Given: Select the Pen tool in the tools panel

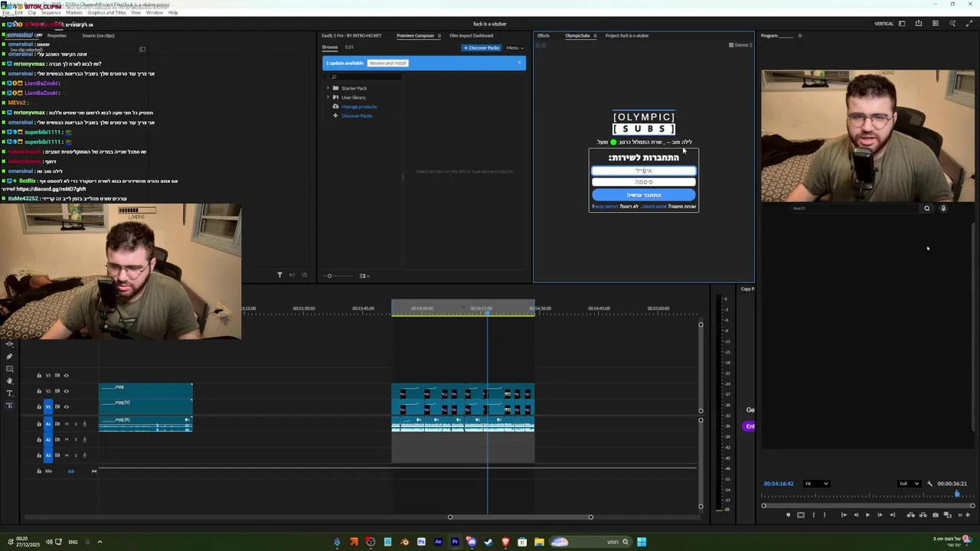Looking at the screenshot, I should [x=9, y=357].
